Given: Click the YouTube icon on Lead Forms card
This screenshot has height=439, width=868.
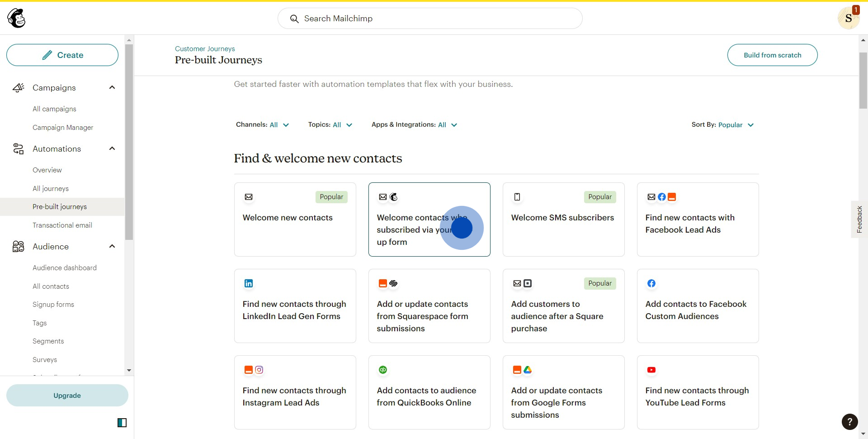Looking at the screenshot, I should tap(651, 370).
